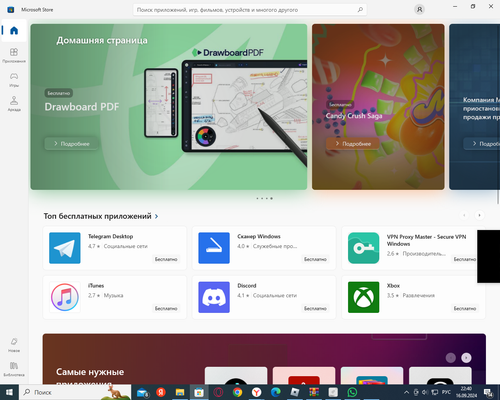
Task: Open the Аркада section in the sidebar
Action: pyautogui.click(x=14, y=104)
